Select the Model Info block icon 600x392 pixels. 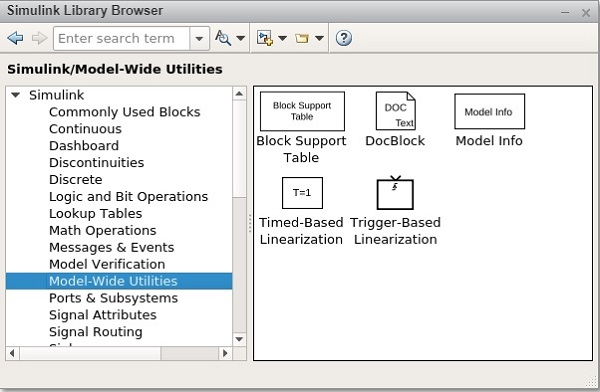[489, 111]
